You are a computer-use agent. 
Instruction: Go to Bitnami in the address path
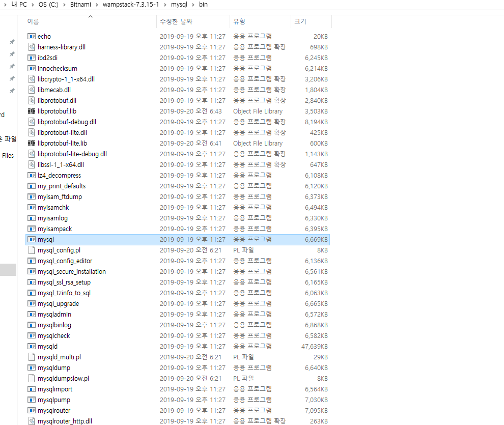tap(80, 5)
